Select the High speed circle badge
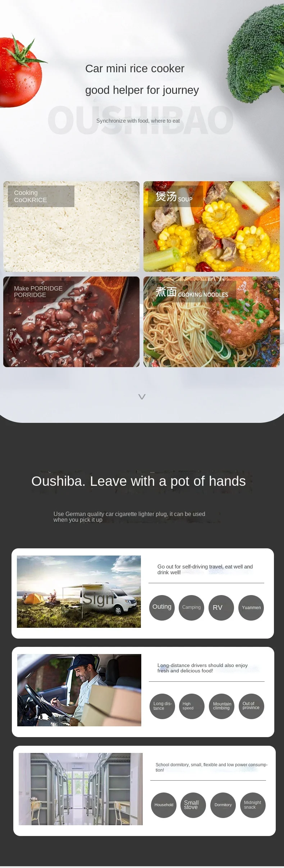The width and height of the screenshot is (284, 868). pos(192,706)
